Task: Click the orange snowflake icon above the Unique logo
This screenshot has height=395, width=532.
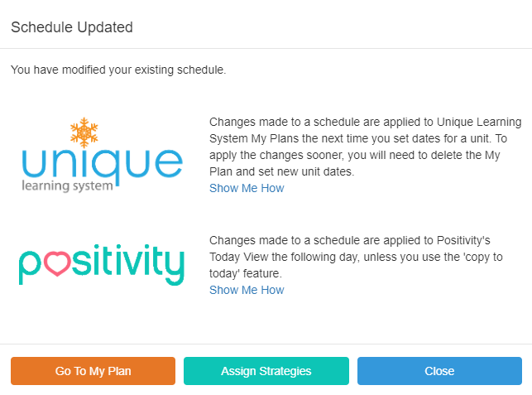Action: tap(84, 132)
